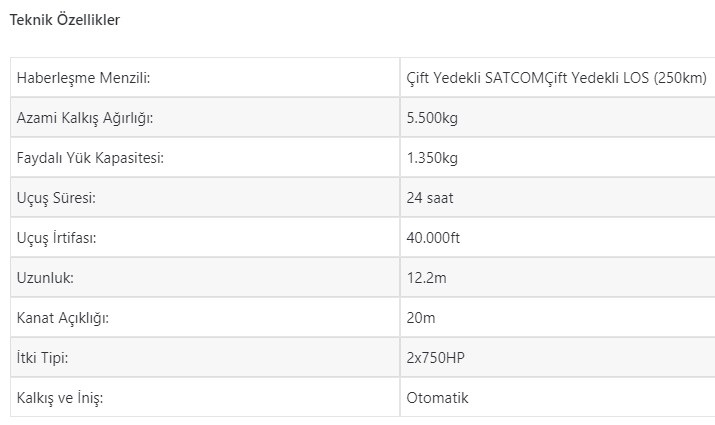Click the Otomatik value cell
The image size is (715, 425).
pos(437,398)
